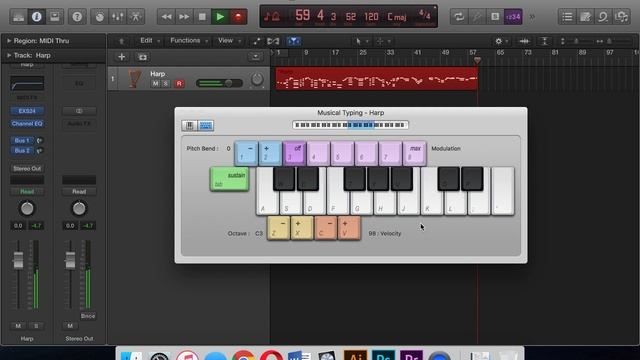640x360 pixels.
Task: Open the Library panel button
Action: pyautogui.click(x=19, y=17)
